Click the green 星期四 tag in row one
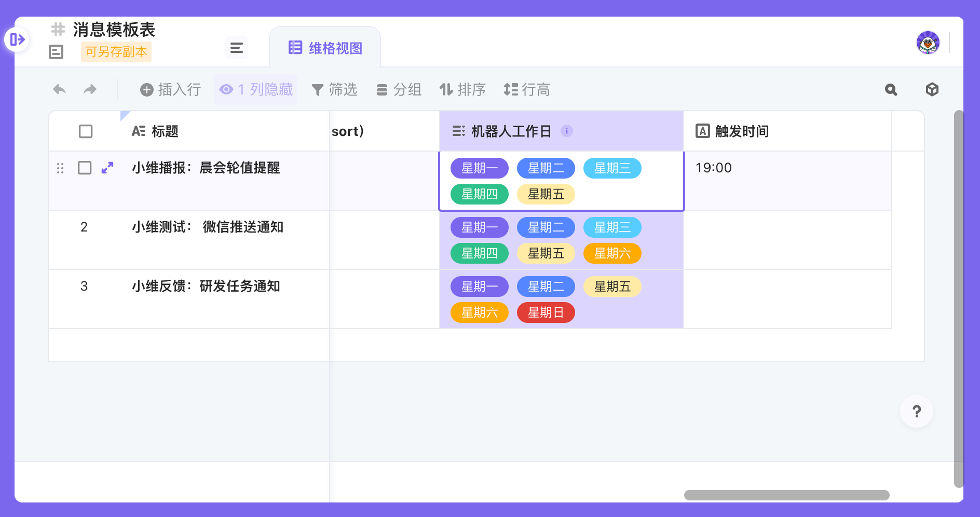This screenshot has width=980, height=517. click(480, 194)
